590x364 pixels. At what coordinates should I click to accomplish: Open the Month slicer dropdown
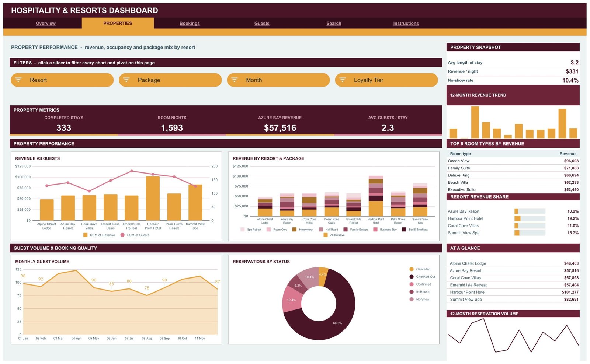point(278,80)
